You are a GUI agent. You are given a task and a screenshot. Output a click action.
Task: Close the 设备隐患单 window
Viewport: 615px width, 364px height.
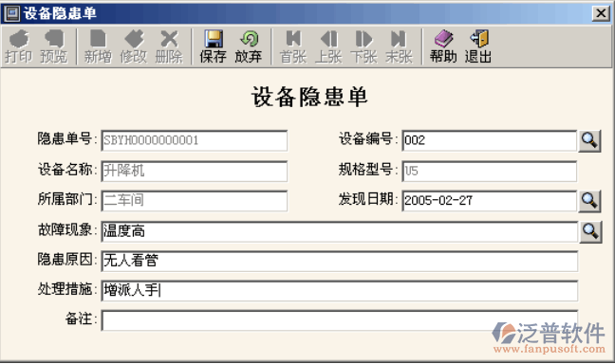pos(601,13)
